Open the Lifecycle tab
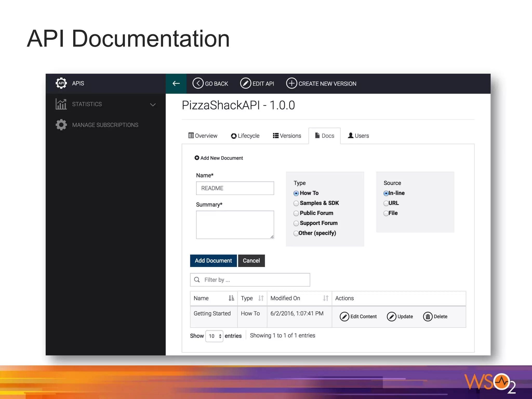This screenshot has width=532, height=399. click(x=245, y=136)
